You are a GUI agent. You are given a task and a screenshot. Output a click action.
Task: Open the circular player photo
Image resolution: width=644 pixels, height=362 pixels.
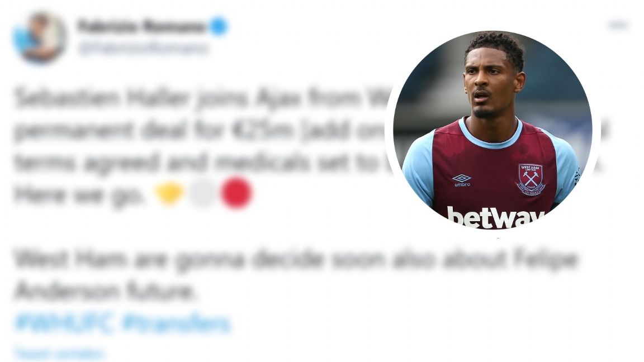point(492,129)
